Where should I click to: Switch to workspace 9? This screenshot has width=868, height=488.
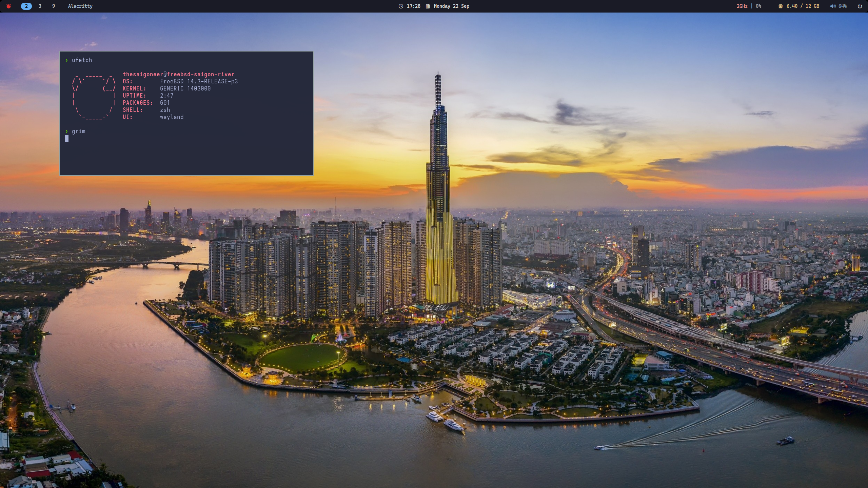(x=54, y=6)
